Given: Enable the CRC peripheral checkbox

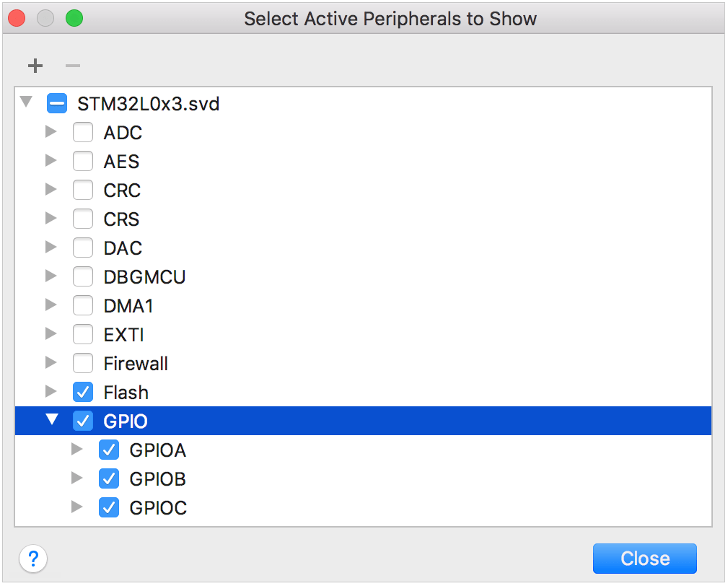Looking at the screenshot, I should (x=83, y=190).
